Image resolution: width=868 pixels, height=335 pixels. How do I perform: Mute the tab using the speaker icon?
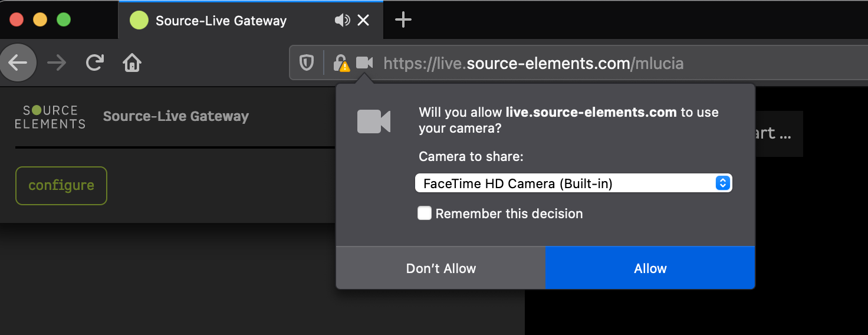pyautogui.click(x=342, y=21)
